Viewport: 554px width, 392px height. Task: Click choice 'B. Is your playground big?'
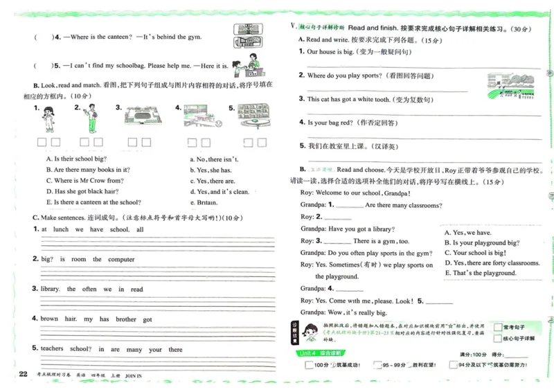482,243
